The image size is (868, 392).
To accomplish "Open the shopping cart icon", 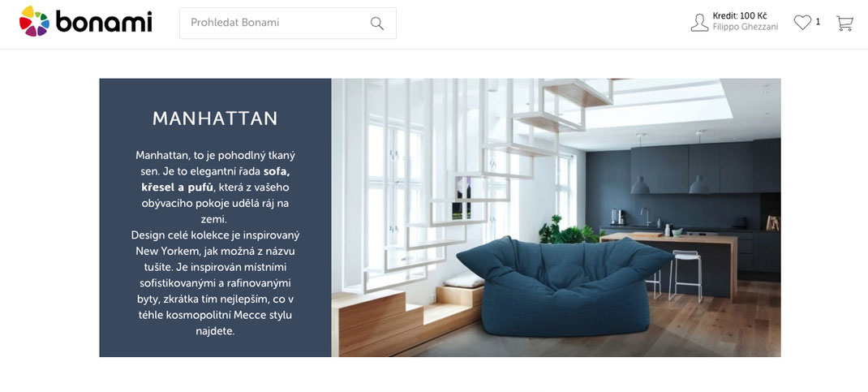I will point(844,24).
